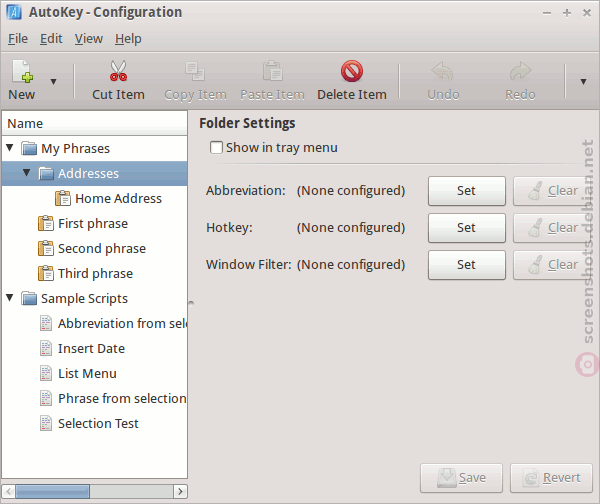Set the Abbreviation for the folder
Viewport: 600px width, 504px height.
tap(466, 191)
